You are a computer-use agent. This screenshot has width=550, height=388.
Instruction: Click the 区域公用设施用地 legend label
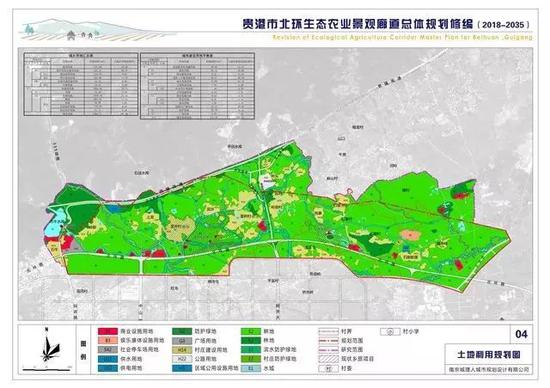(x=216, y=368)
